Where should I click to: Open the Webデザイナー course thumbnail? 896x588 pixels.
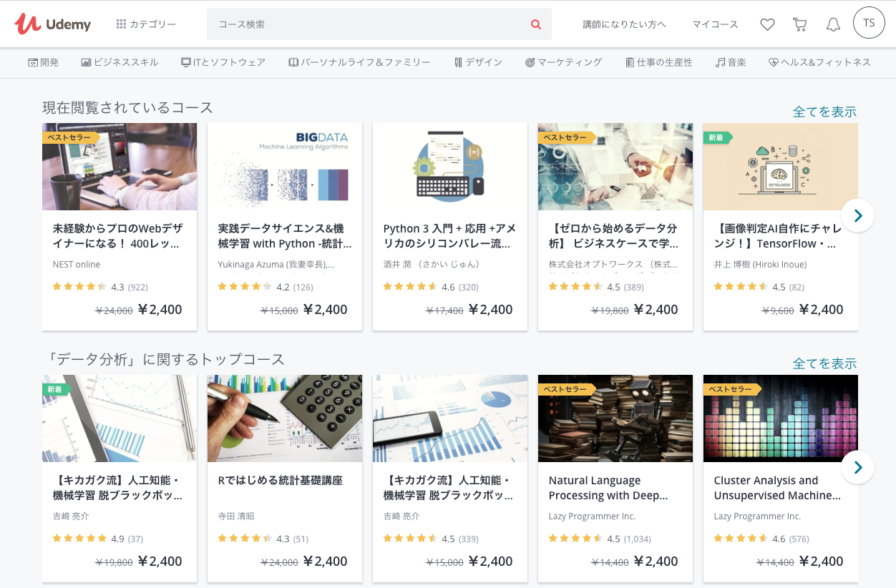[120, 167]
